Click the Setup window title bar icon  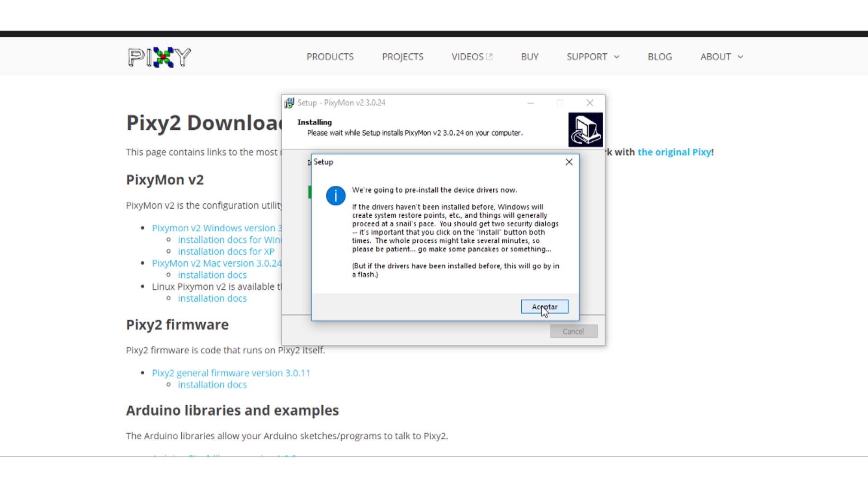289,103
